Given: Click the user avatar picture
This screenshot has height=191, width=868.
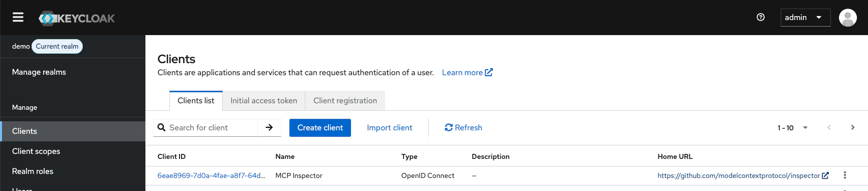Looking at the screenshot, I should tap(848, 18).
